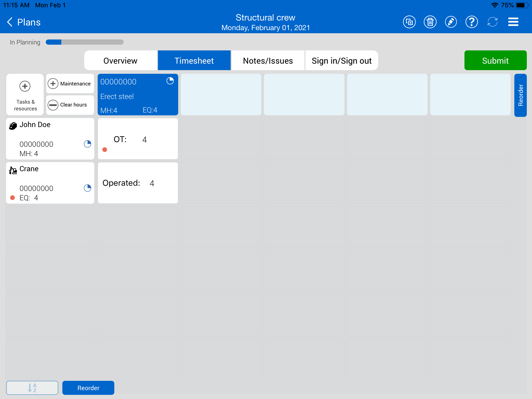This screenshot has width=532, height=399.
Task: Tap pie clock icon on John Doe row
Action: coord(88,144)
